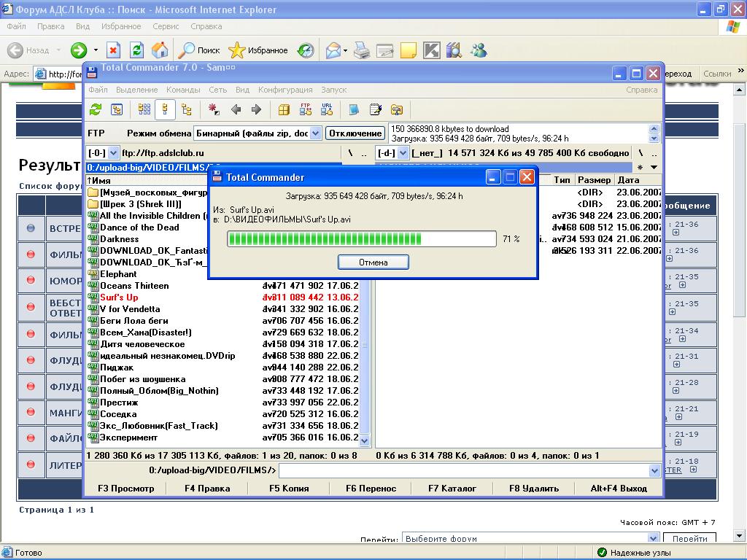The width and height of the screenshot is (747, 560).
Task: Open the Mail icon in IE toolbar
Action: coord(333,50)
